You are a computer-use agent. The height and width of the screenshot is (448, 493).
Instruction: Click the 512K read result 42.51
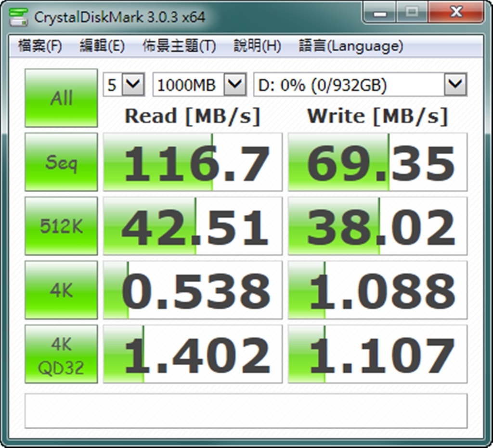[x=193, y=226]
